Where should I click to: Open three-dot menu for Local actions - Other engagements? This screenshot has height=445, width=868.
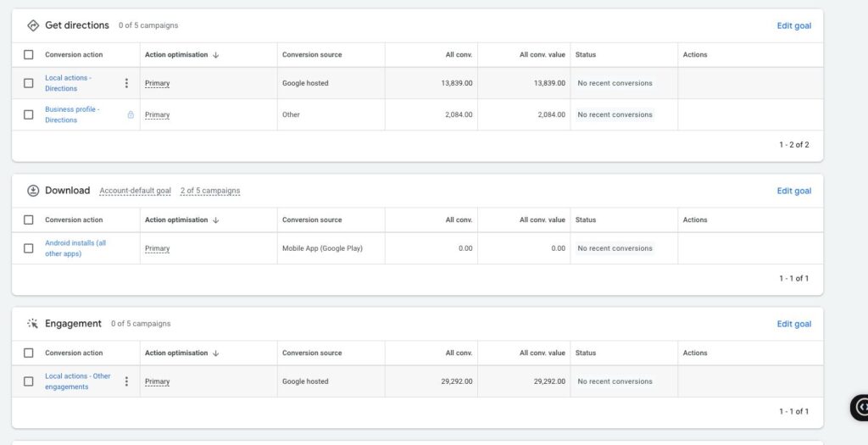[127, 381]
